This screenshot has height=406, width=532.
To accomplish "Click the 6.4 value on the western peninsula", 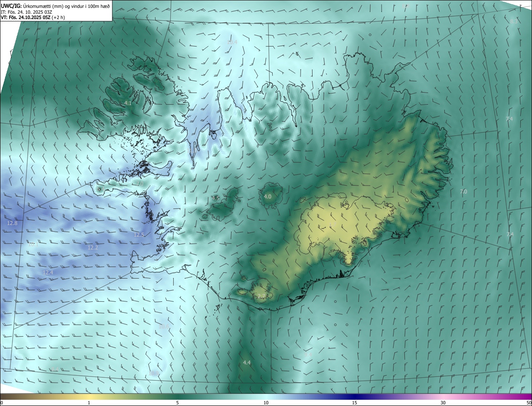I will 100,189.
